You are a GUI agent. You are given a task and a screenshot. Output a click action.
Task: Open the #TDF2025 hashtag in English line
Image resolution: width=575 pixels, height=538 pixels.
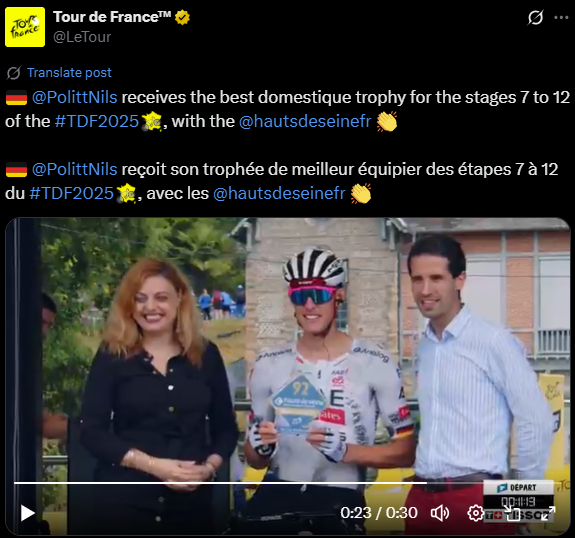coord(96,121)
